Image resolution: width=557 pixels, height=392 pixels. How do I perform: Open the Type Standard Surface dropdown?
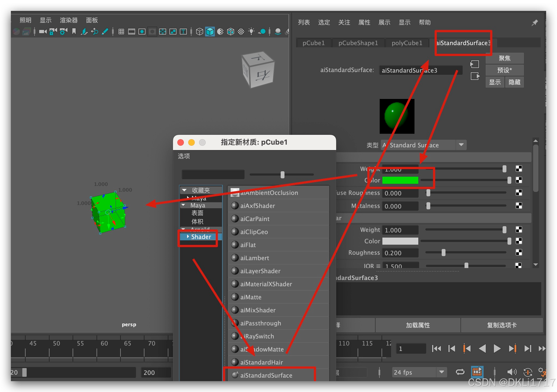461,145
